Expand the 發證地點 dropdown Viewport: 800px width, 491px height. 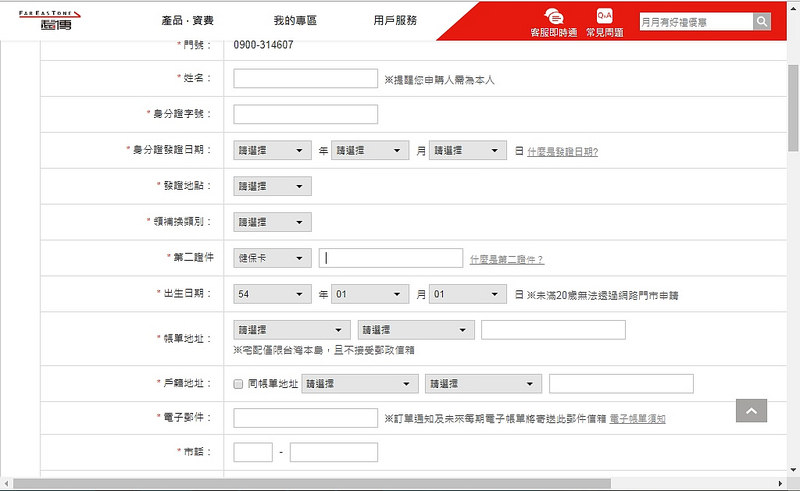[272, 186]
